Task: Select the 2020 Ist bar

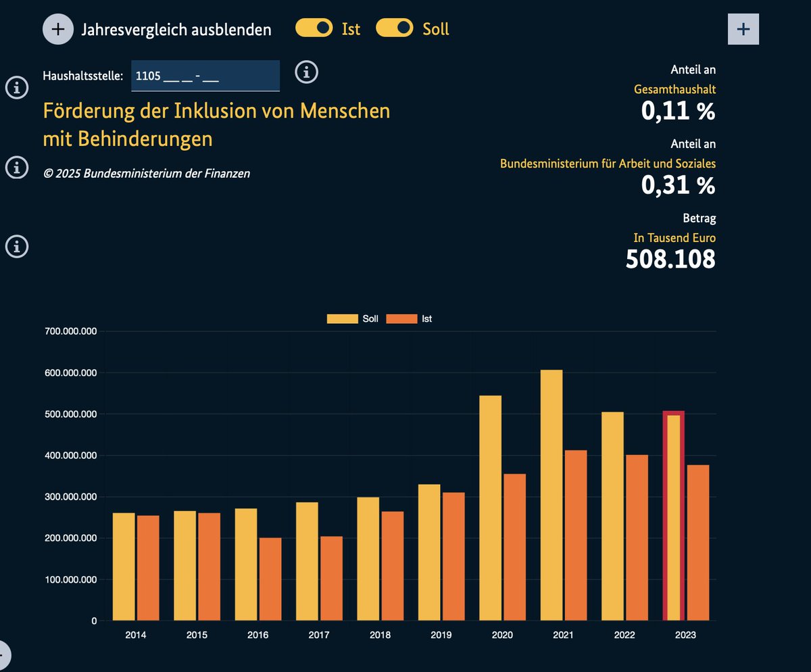Action: (x=515, y=547)
